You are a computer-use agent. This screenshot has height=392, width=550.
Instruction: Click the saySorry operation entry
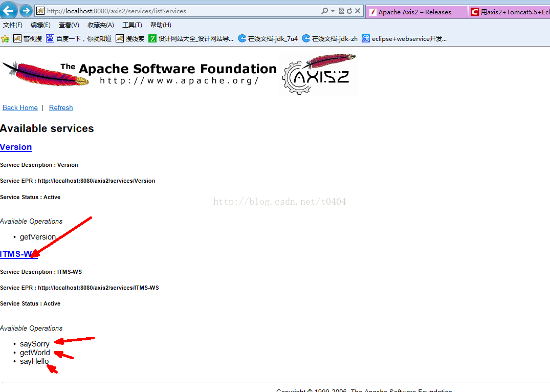pyautogui.click(x=34, y=344)
